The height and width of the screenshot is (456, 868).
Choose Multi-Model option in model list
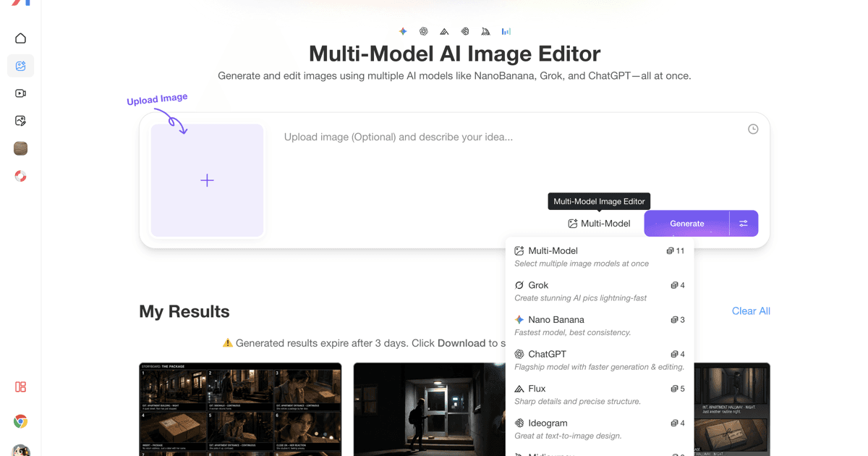click(600, 256)
